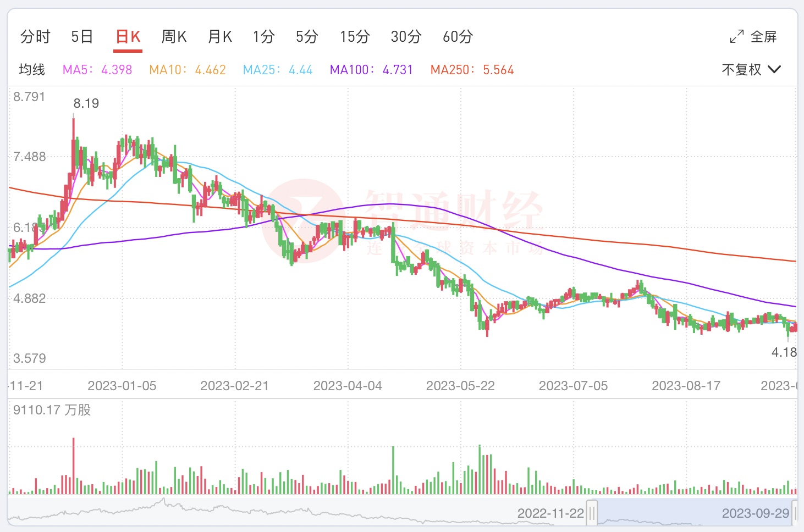Select the 日K daily candlestick tab
Viewport: 804px width, 532px height.
coord(128,37)
